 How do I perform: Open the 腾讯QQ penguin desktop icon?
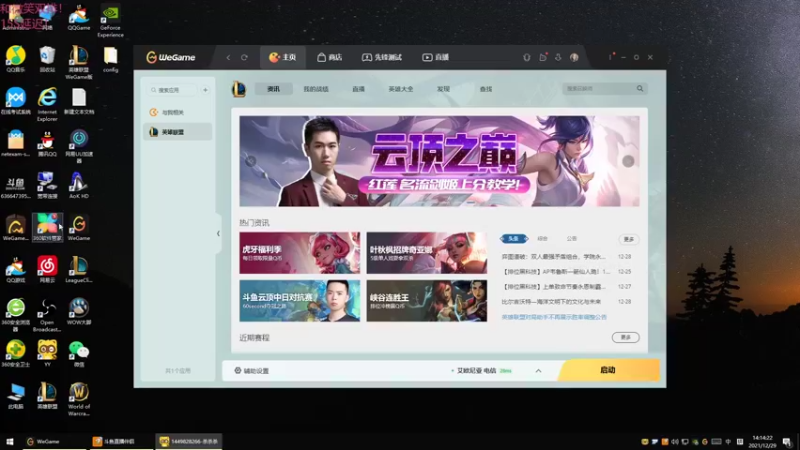pyautogui.click(x=47, y=143)
